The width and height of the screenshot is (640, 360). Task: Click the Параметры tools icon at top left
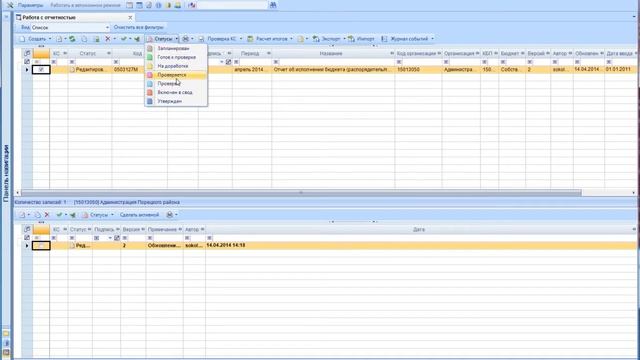(x=10, y=5)
